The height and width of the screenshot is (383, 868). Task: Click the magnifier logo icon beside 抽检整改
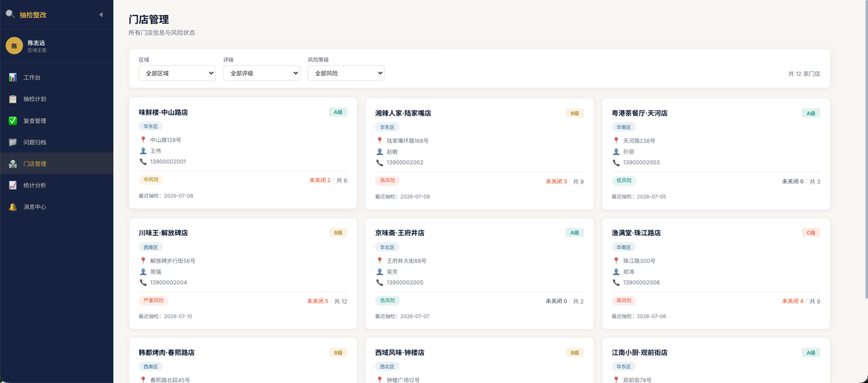(x=10, y=14)
